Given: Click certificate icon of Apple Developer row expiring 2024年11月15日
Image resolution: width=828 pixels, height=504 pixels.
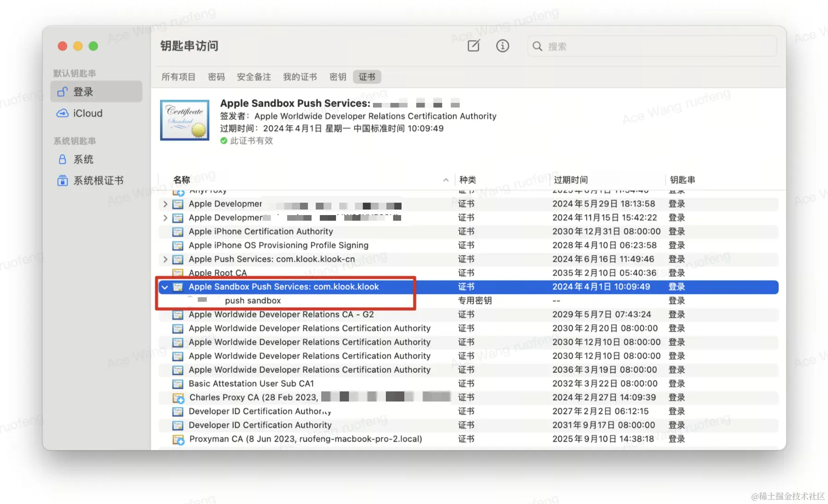Looking at the screenshot, I should [178, 218].
